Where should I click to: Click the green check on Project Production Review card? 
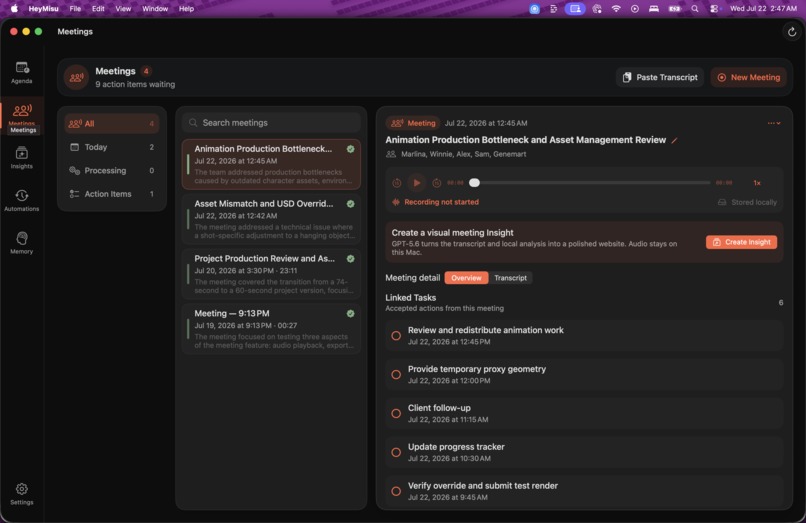pyautogui.click(x=351, y=259)
